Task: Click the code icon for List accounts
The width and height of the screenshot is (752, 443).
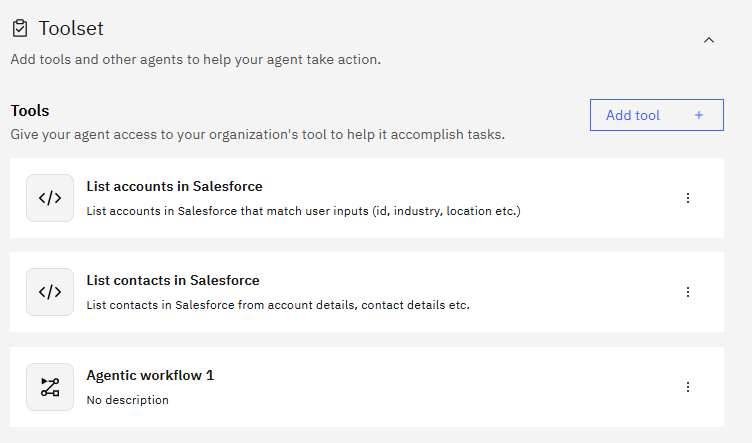Action: [x=50, y=198]
